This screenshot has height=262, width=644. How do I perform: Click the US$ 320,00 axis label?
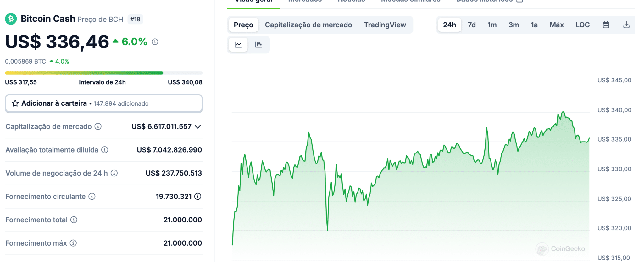coord(614,228)
